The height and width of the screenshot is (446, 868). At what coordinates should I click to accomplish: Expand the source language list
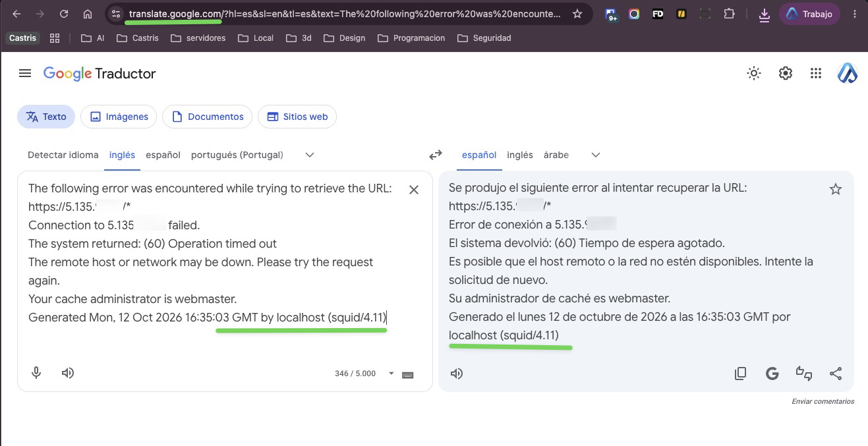click(310, 155)
